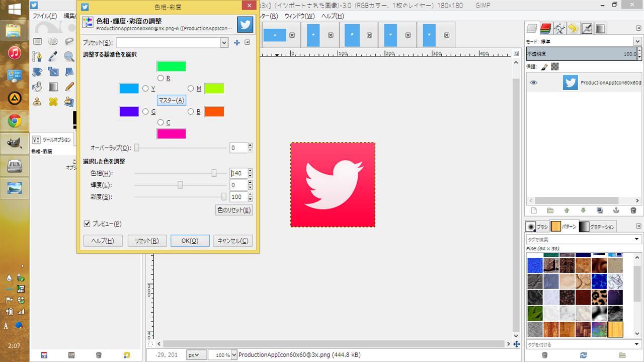
Task: Cancel with the キャンセル button
Action: [x=232, y=241]
